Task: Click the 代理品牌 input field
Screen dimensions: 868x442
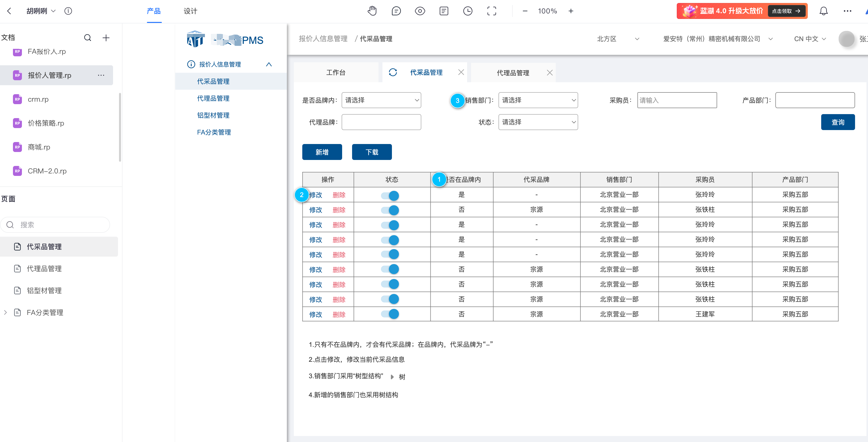Action: [381, 122]
